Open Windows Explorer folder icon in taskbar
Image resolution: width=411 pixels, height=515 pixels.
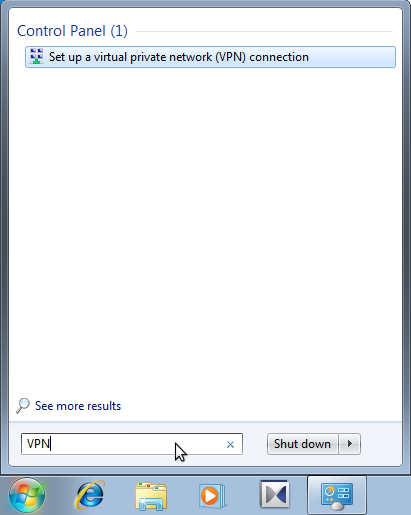[151, 496]
